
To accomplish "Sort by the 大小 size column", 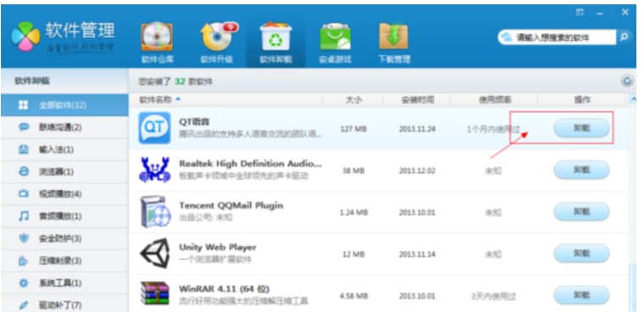I will point(353,99).
